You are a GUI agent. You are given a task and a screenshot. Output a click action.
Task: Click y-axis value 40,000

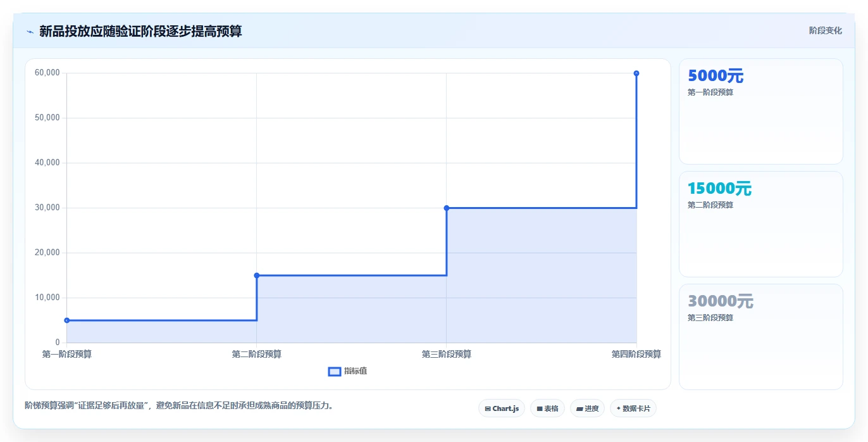[47, 163]
